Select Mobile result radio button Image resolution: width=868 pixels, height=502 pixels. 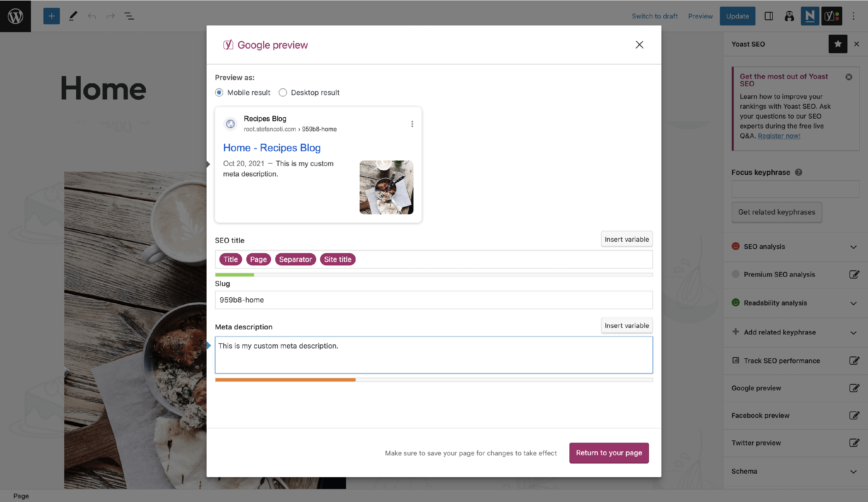(219, 93)
